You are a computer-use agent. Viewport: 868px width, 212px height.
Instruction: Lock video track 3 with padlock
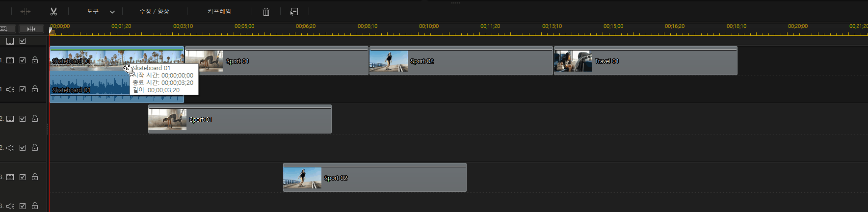coord(35,177)
